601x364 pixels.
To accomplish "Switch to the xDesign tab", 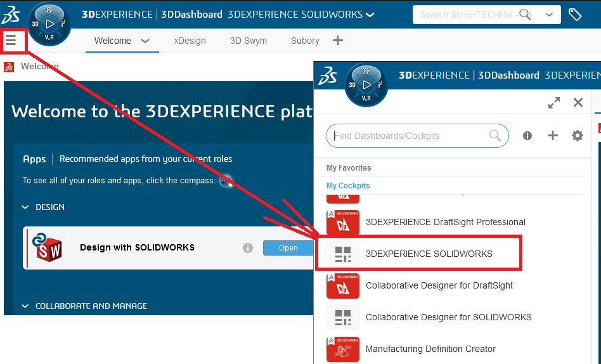I will [x=190, y=41].
